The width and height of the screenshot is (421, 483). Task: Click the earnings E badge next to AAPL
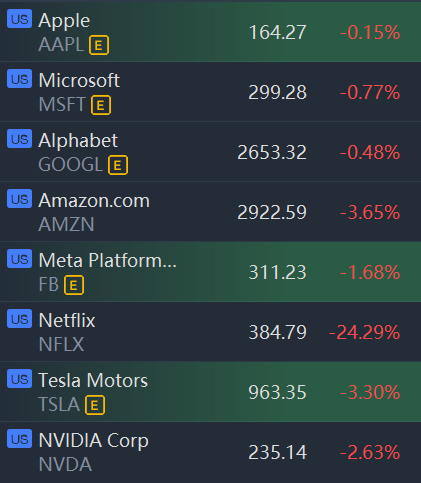(x=99, y=45)
